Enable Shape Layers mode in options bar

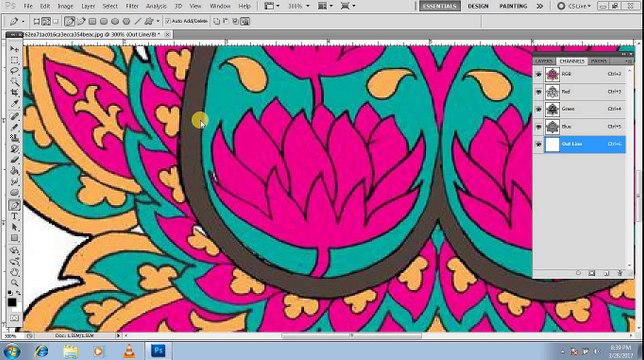pos(37,21)
